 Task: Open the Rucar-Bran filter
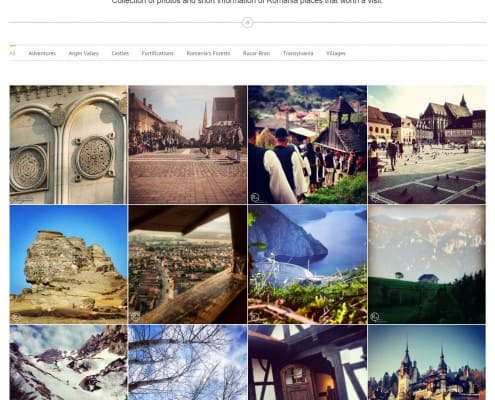click(256, 53)
